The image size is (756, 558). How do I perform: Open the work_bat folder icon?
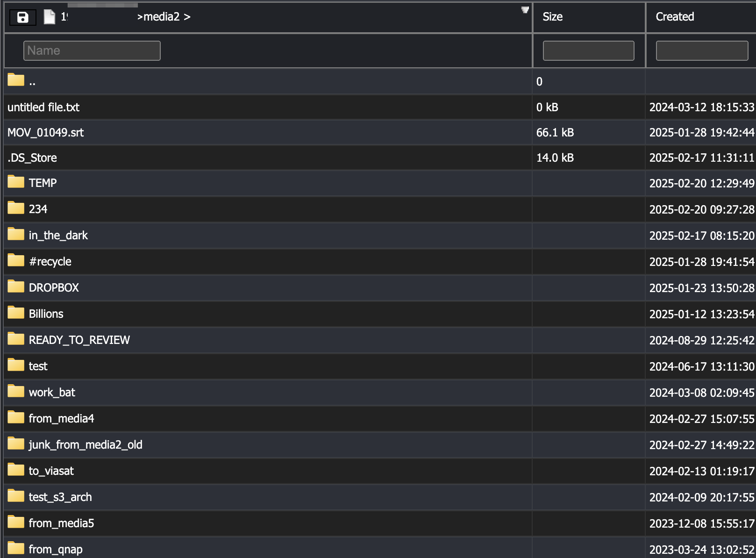click(16, 391)
